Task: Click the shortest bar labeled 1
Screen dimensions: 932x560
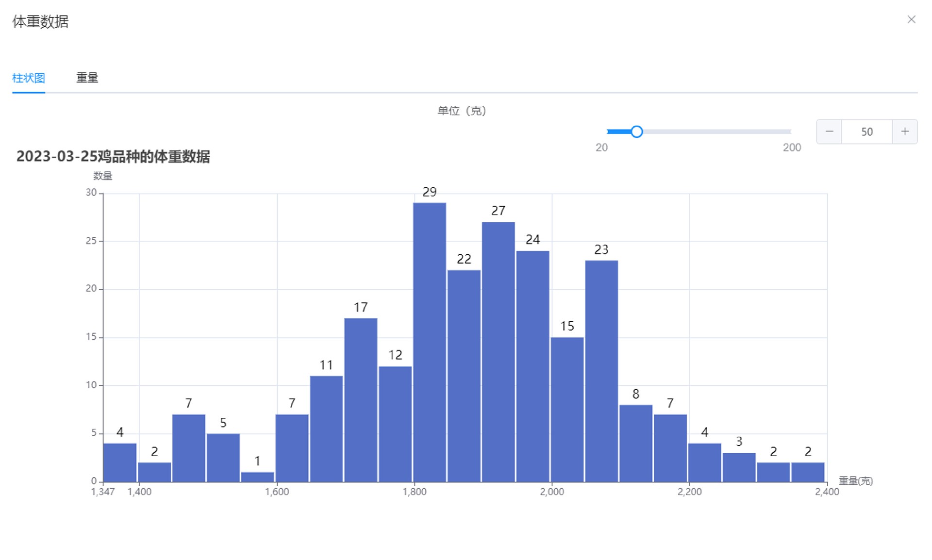Action: pyautogui.click(x=257, y=477)
